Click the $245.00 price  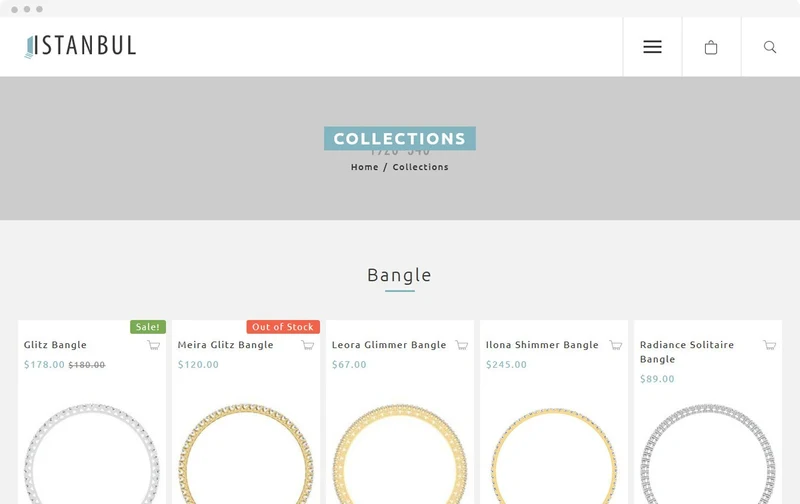tap(506, 365)
